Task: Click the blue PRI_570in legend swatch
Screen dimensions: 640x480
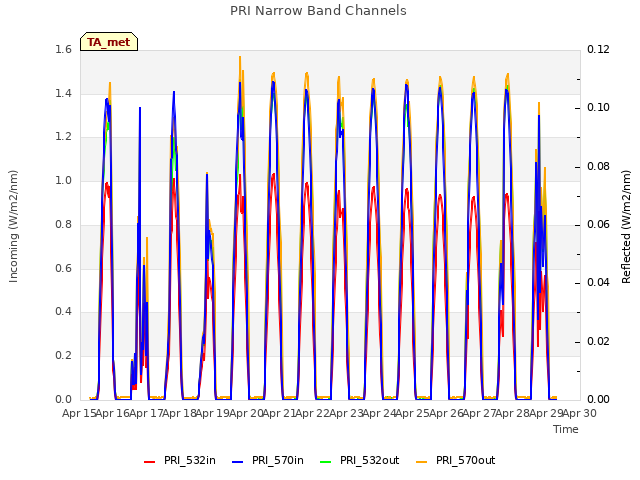Action: point(238,462)
